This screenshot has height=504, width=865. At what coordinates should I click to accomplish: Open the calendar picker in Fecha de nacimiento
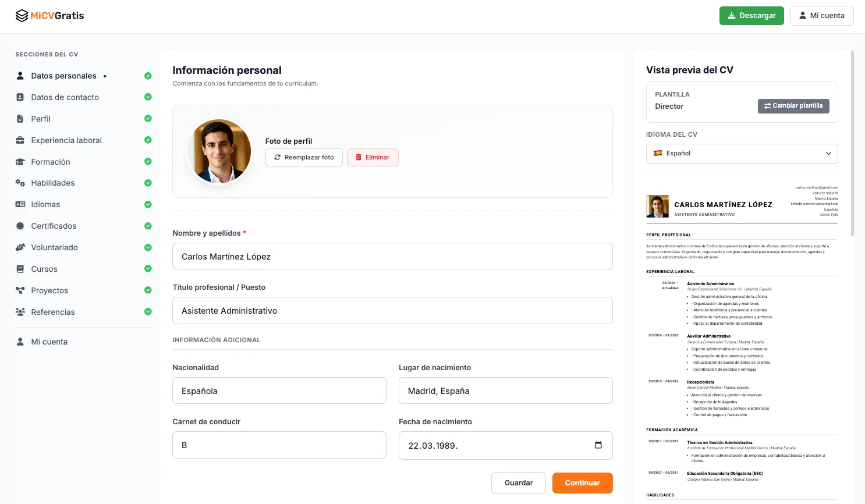pos(598,445)
